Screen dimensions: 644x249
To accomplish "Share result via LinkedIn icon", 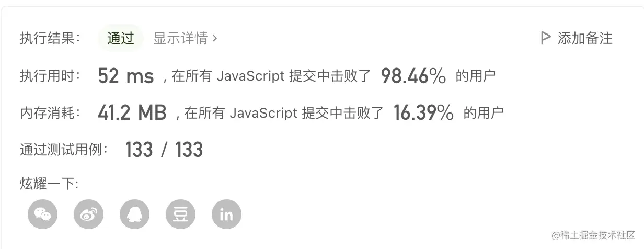I will pyautogui.click(x=226, y=214).
